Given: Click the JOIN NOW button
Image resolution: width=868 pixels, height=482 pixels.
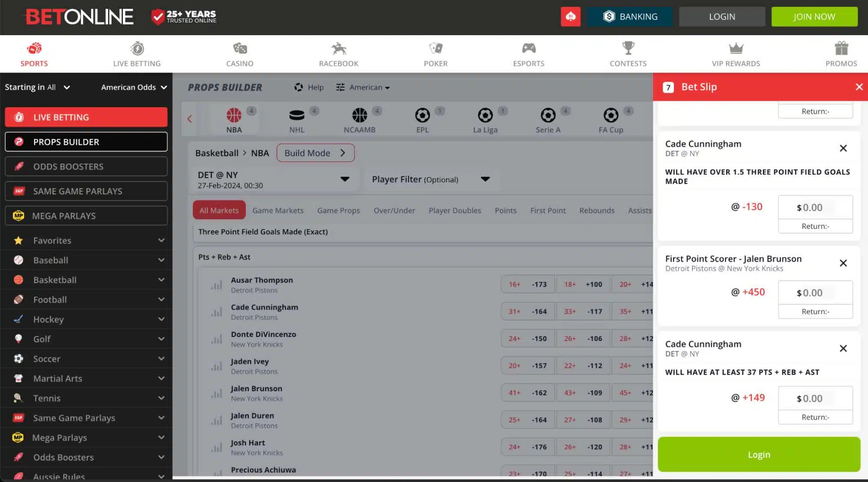Looking at the screenshot, I should pos(814,17).
